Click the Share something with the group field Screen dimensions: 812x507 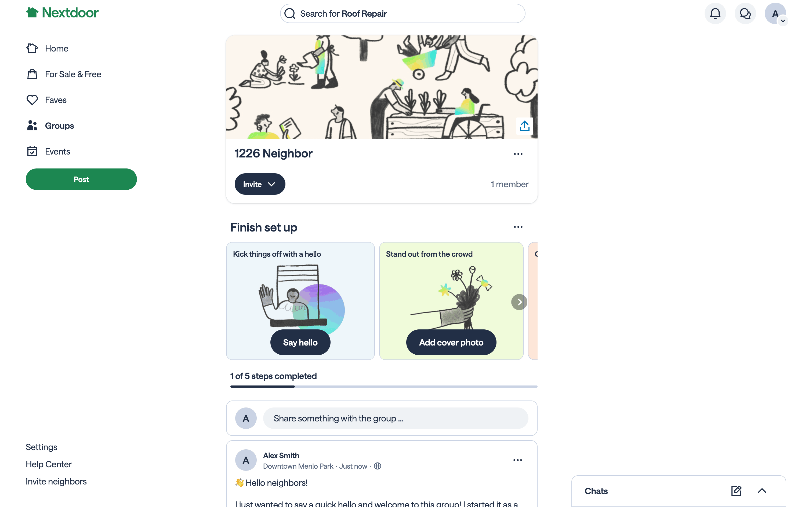click(x=396, y=418)
